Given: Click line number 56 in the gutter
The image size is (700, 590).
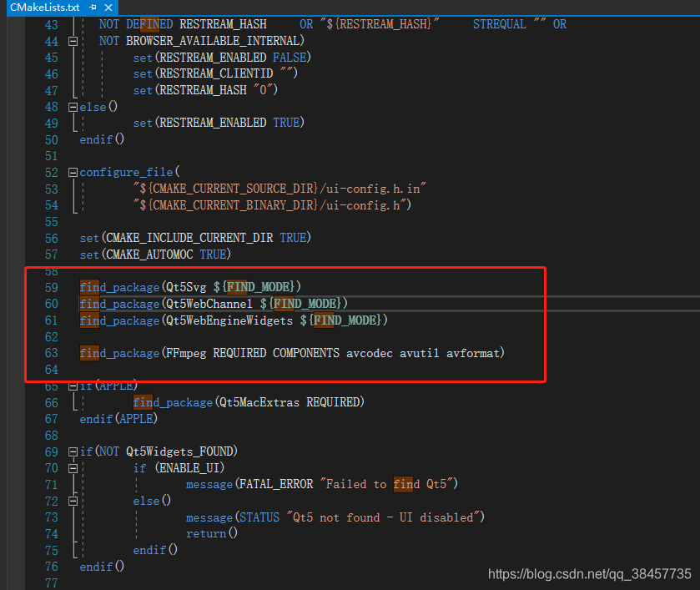Looking at the screenshot, I should (51, 238).
